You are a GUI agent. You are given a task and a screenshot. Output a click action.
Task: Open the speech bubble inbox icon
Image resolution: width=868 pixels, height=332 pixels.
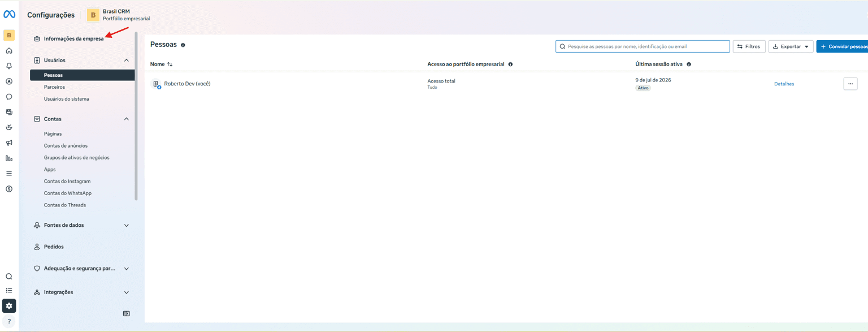tap(9, 97)
